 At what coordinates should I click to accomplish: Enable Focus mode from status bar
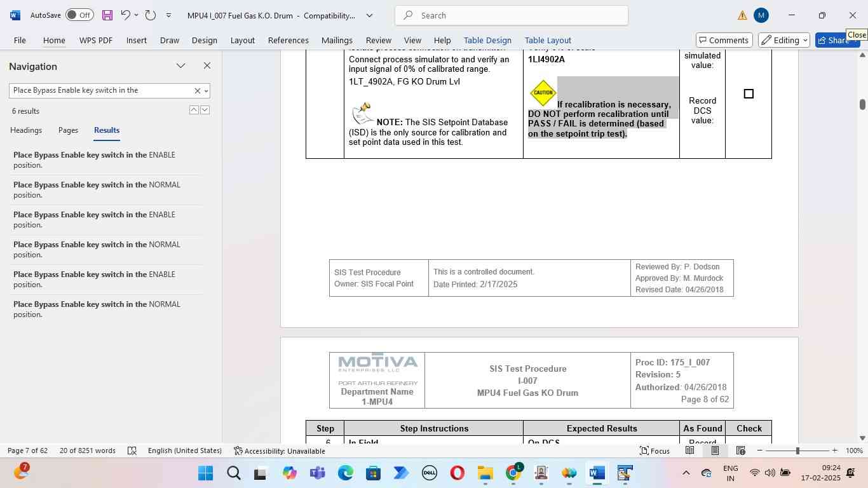(x=654, y=451)
